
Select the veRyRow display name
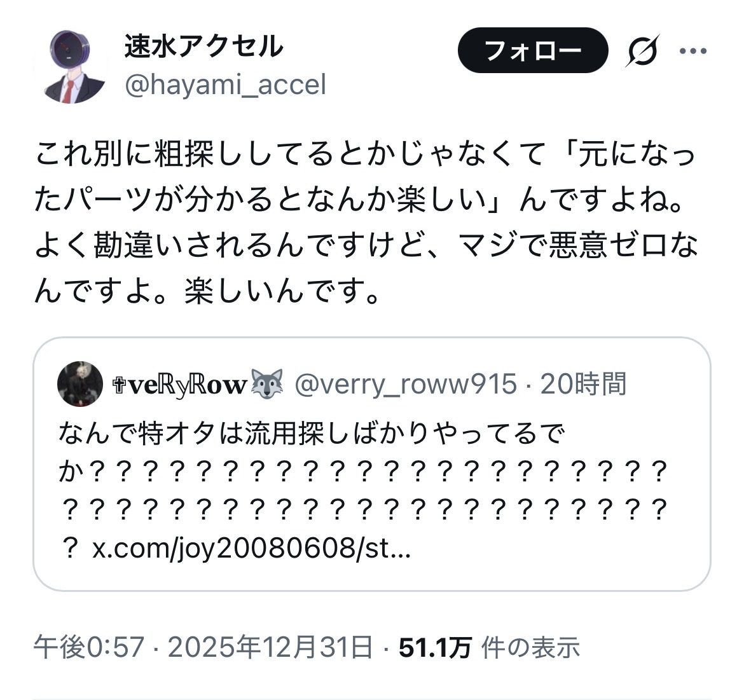click(180, 385)
